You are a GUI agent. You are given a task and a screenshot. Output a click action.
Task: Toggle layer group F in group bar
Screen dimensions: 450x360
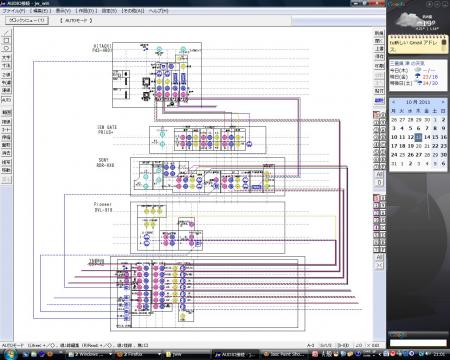(382, 250)
